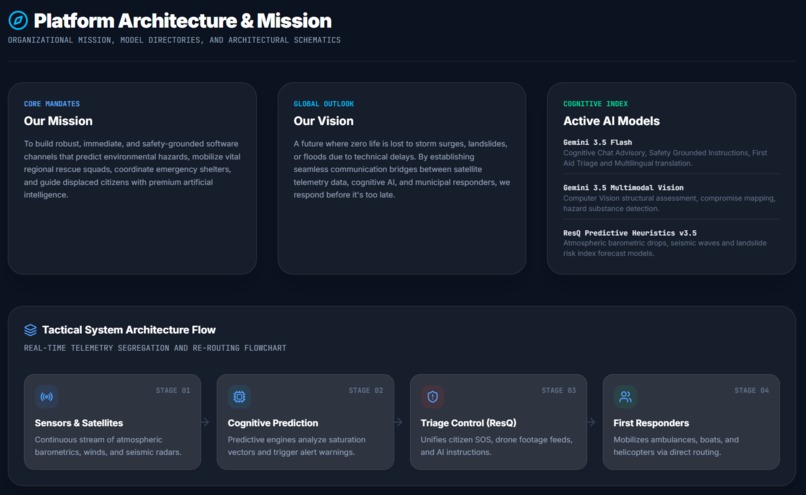The image size is (806, 495).
Task: Click the STAGE 02 label
Action: coord(365,391)
